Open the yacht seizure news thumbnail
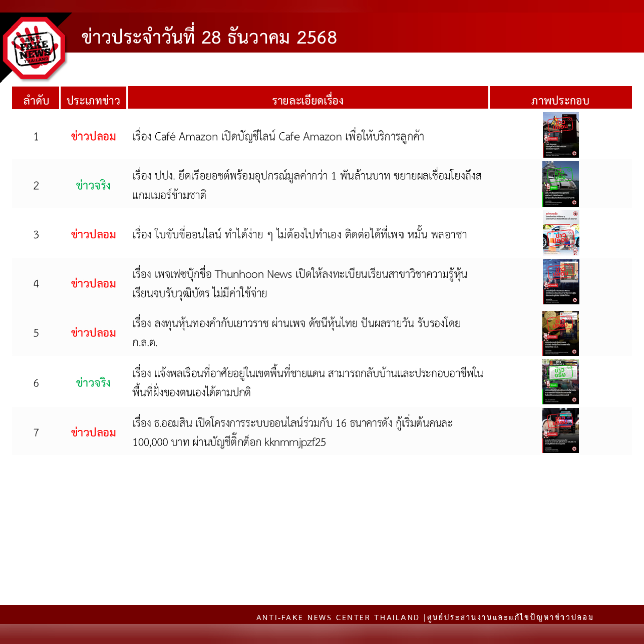This screenshot has height=644, width=644. (x=560, y=184)
